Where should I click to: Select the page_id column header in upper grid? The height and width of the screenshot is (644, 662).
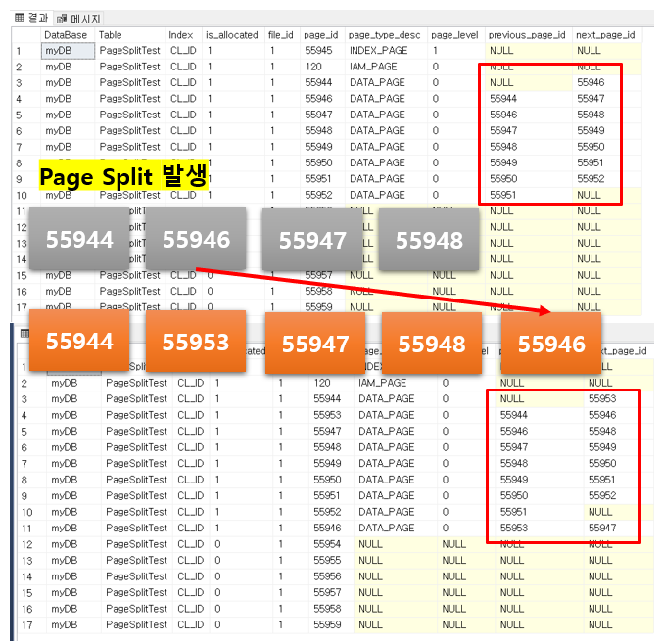(x=322, y=35)
